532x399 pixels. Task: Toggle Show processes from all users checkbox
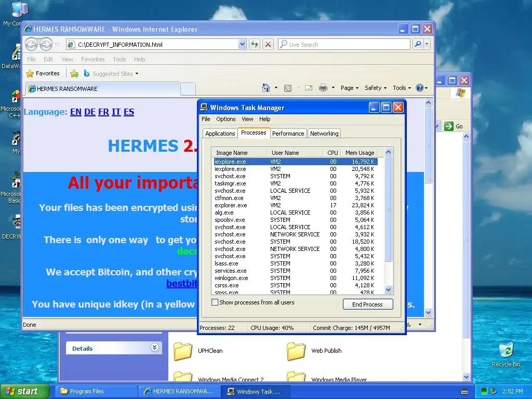pyautogui.click(x=215, y=302)
